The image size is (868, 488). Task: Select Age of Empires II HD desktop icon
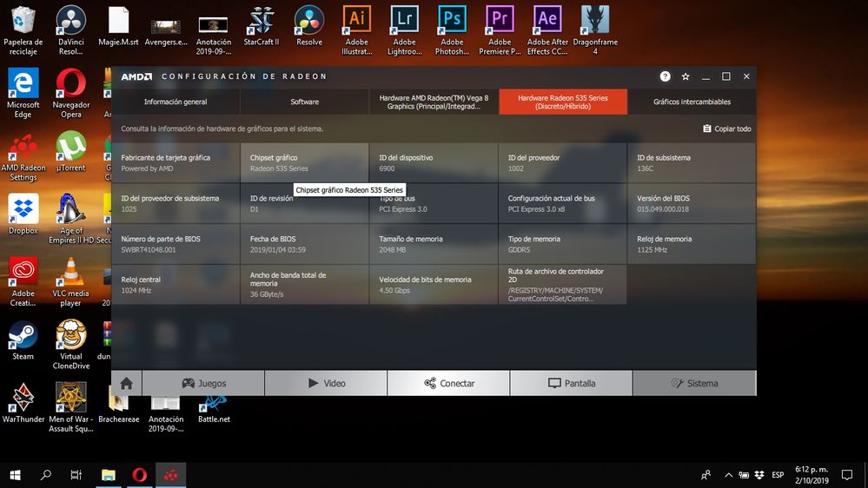pos(71,219)
